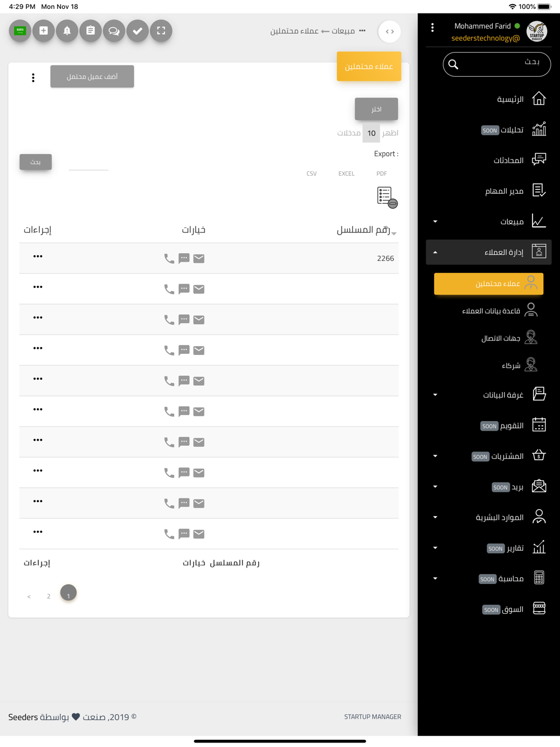Click the Wi-Fi status icon
Image resolution: width=560 pixels, height=747 pixels.
pyautogui.click(x=512, y=7)
